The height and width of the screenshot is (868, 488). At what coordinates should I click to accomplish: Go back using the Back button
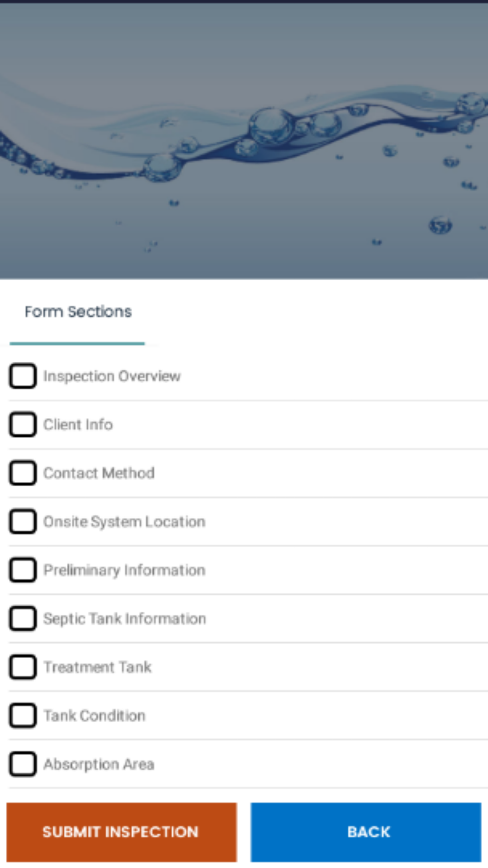(366, 832)
